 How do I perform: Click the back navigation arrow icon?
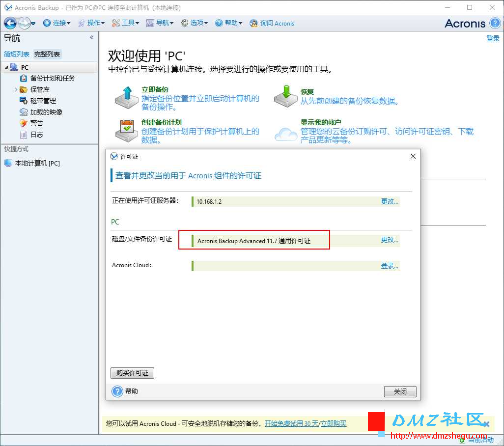tap(10, 23)
